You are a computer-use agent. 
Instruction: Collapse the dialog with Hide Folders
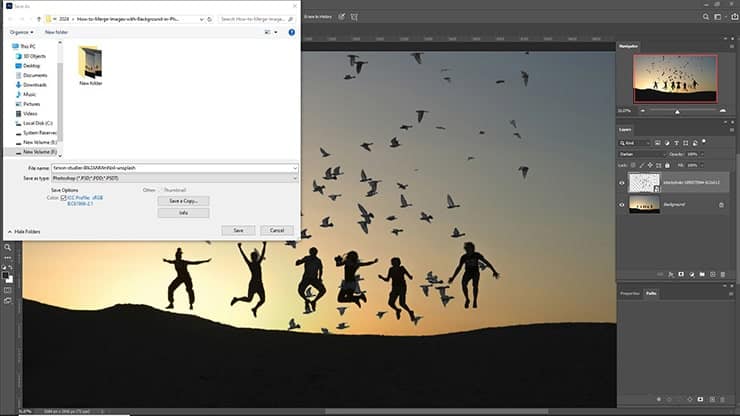tap(25, 231)
